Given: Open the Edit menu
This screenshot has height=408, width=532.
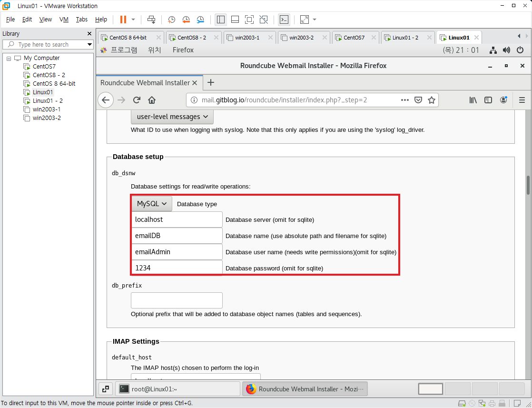Looking at the screenshot, I should tap(27, 20).
